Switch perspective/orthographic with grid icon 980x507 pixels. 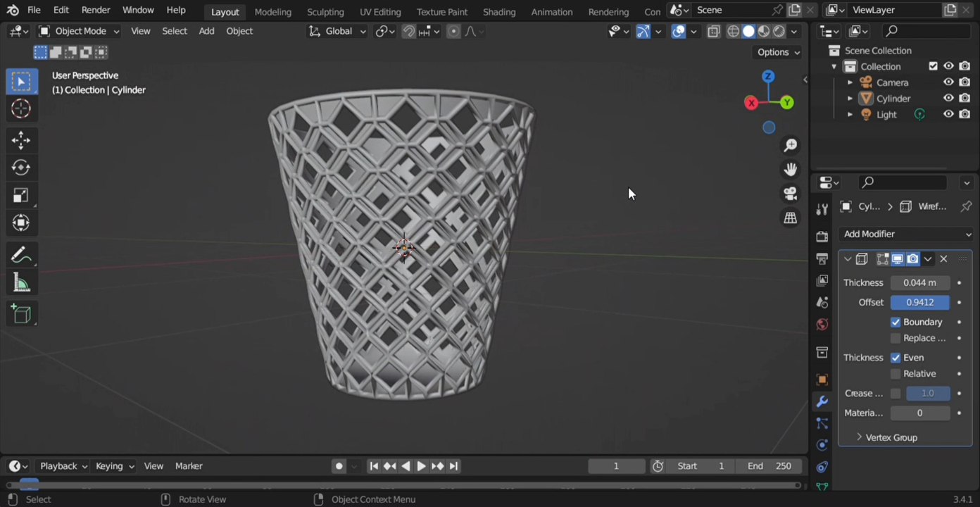[x=791, y=218]
